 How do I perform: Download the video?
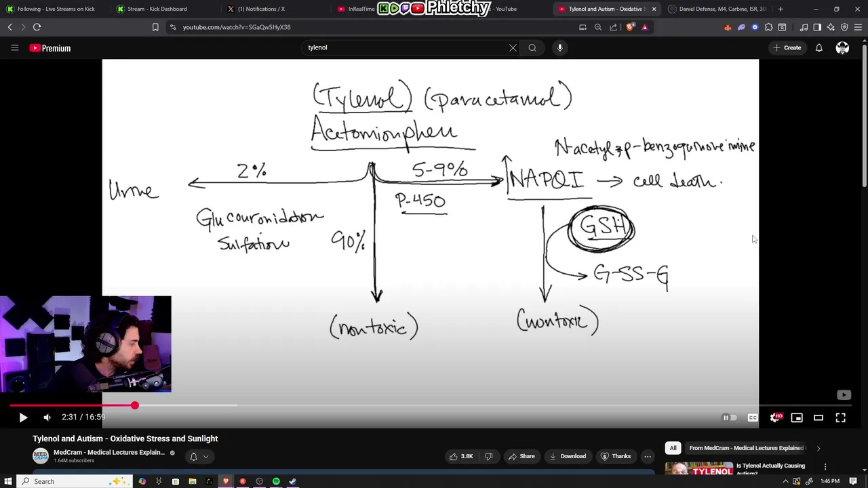(568, 456)
